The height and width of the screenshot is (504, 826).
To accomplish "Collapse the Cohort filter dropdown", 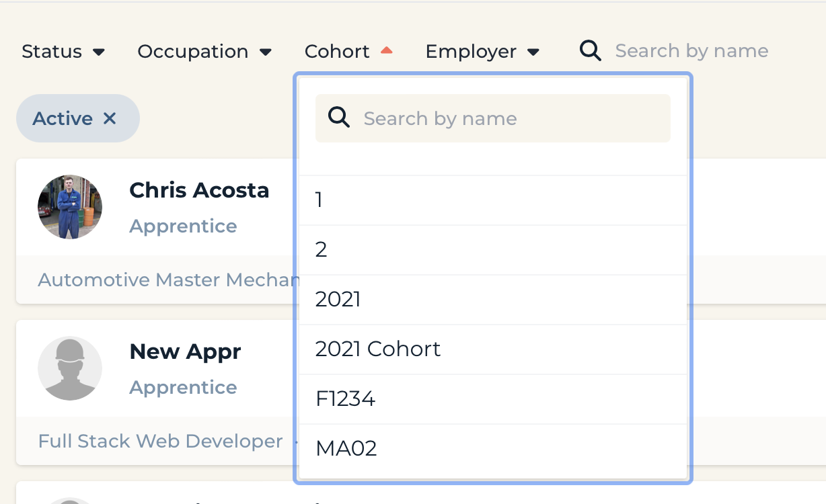I will (348, 52).
